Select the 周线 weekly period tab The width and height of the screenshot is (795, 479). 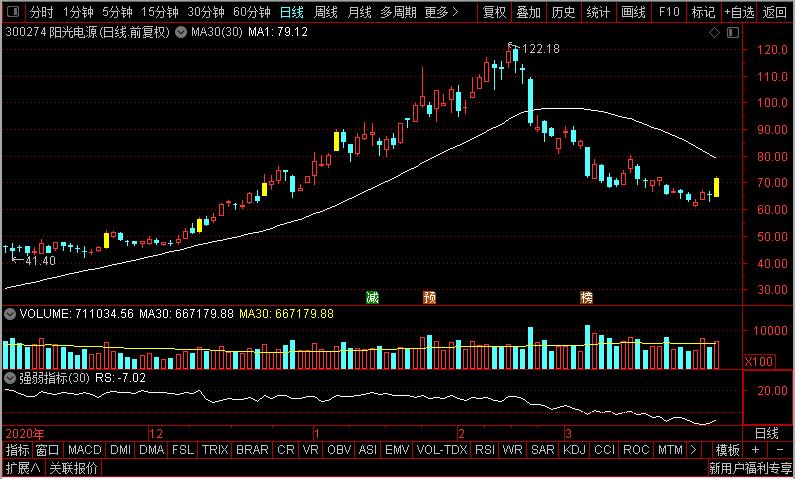pos(326,12)
